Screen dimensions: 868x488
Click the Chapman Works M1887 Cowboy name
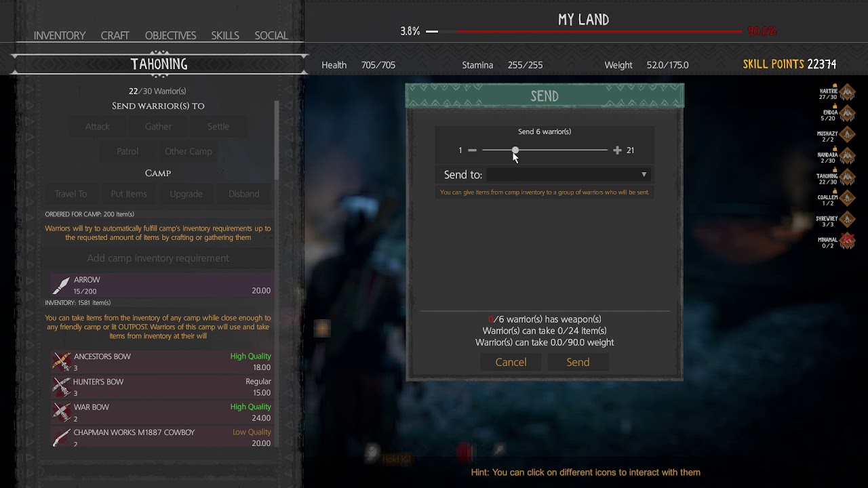134,432
